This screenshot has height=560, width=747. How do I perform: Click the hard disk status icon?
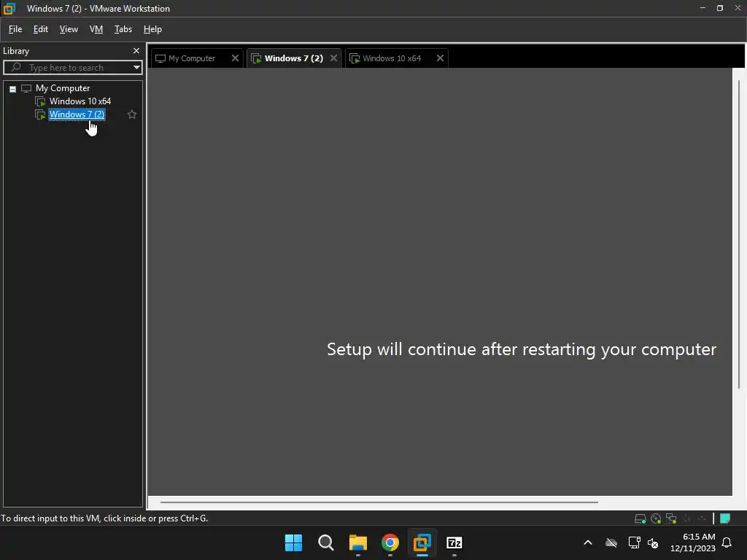coord(640,518)
